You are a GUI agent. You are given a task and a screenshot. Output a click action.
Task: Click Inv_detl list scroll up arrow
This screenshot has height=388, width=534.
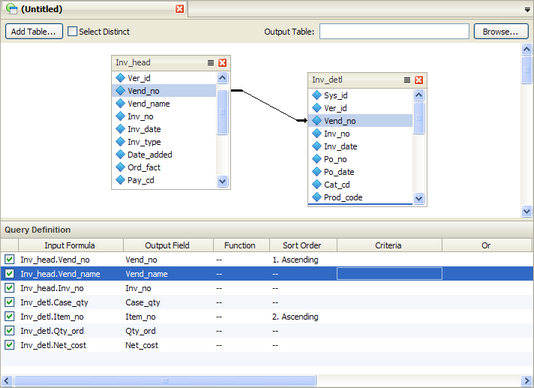pyautogui.click(x=419, y=95)
